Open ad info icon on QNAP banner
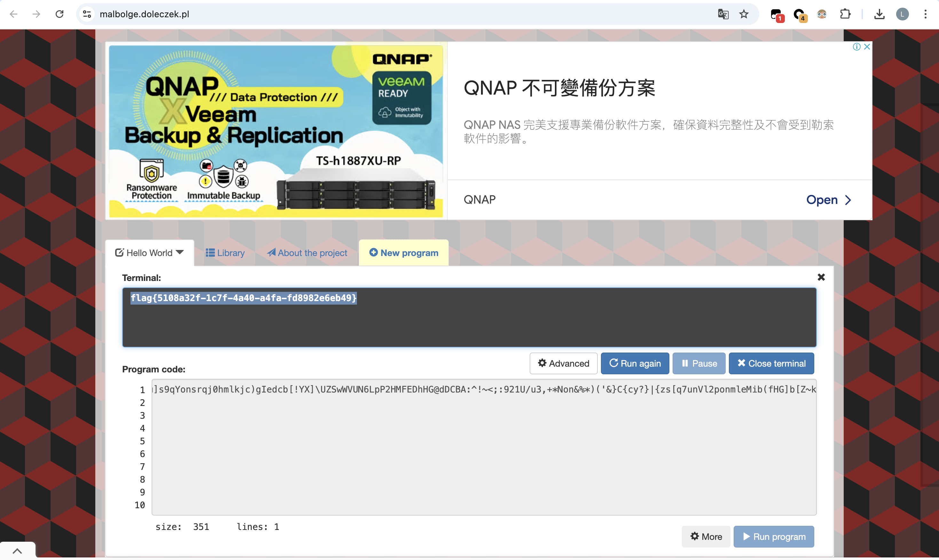Image resolution: width=939 pixels, height=560 pixels. pos(857,46)
